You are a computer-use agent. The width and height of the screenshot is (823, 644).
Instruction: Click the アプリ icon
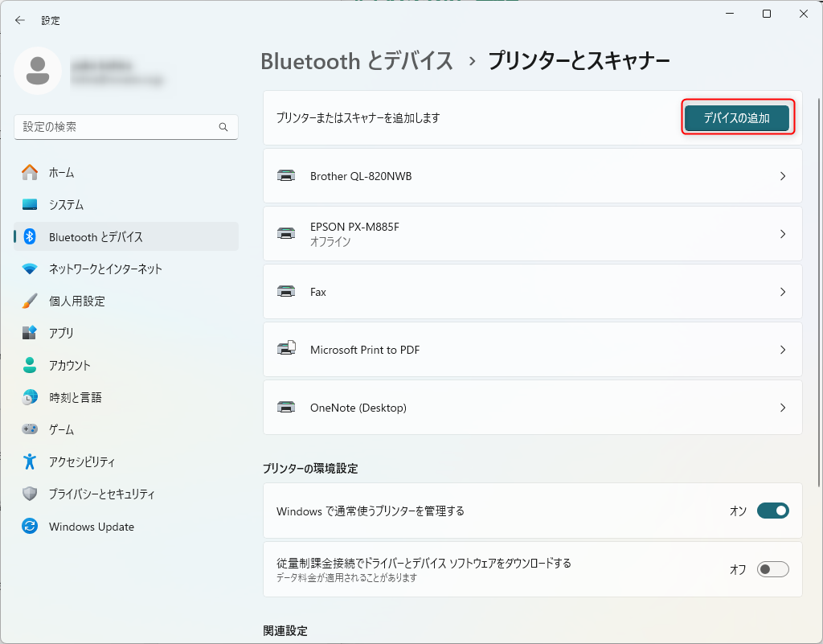(x=30, y=333)
